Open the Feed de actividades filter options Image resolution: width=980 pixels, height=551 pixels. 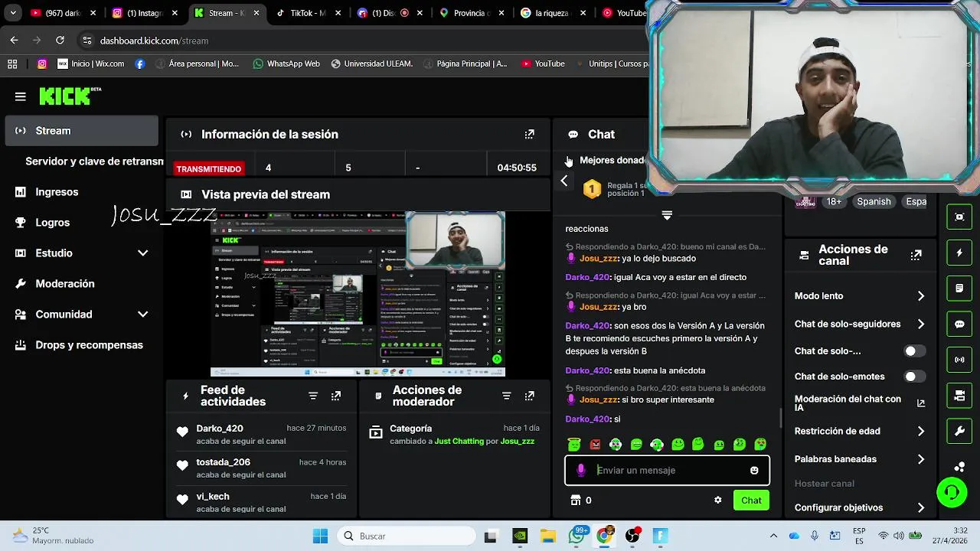313,396
